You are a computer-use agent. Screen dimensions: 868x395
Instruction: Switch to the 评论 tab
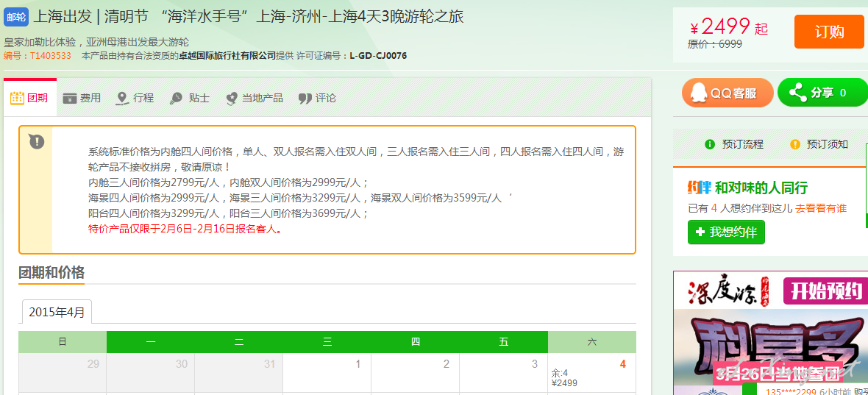(x=317, y=98)
